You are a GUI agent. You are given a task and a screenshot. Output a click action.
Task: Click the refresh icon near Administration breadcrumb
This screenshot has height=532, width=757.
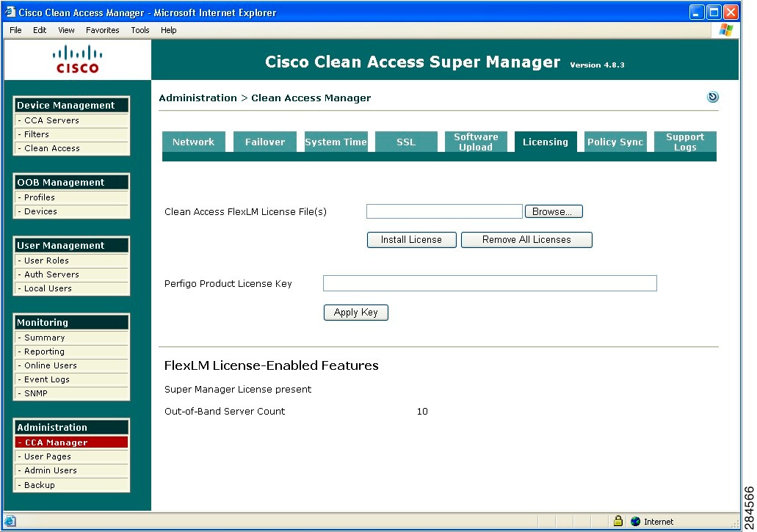(x=710, y=96)
